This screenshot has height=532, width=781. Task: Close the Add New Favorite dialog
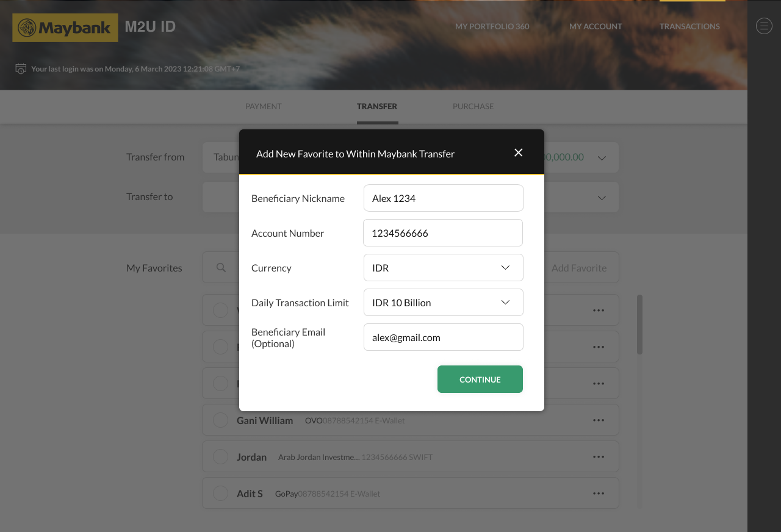pyautogui.click(x=518, y=153)
